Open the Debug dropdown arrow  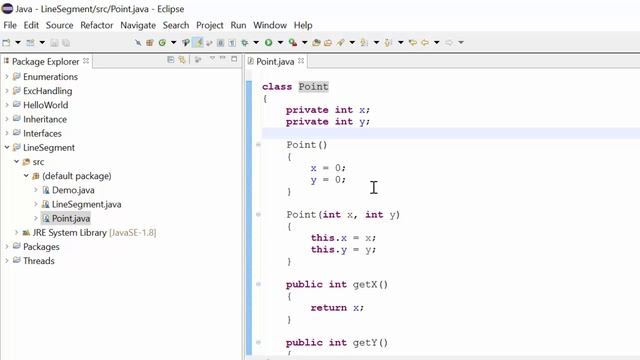[x=256, y=42]
